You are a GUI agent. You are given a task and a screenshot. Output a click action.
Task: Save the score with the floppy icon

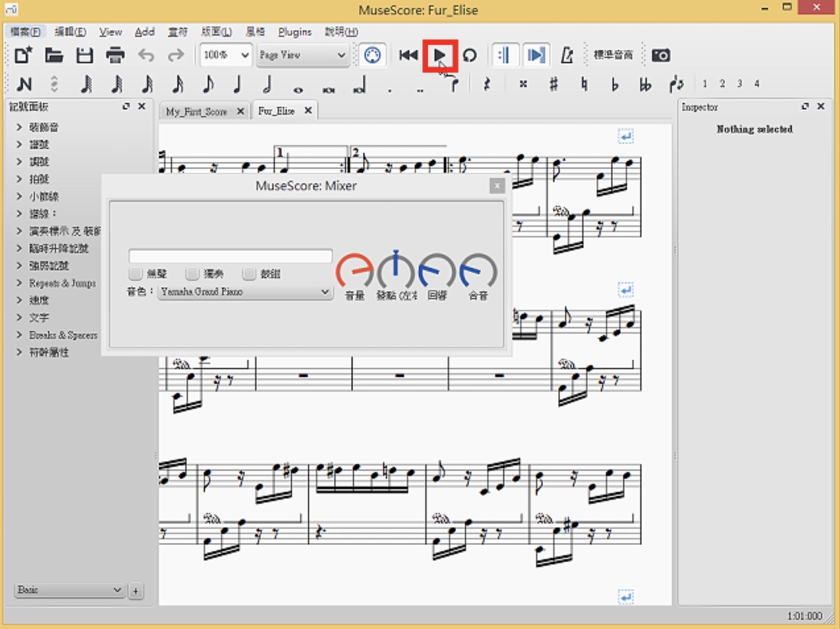click(84, 55)
